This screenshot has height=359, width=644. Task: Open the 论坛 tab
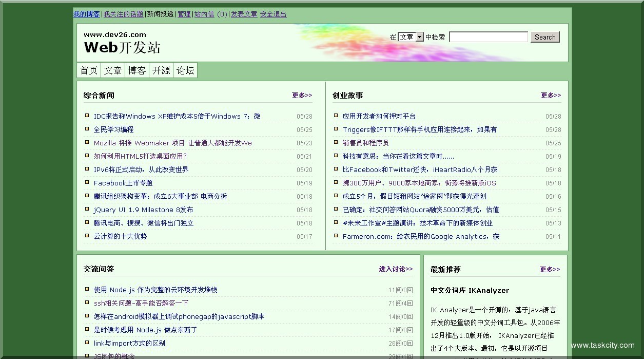(185, 70)
